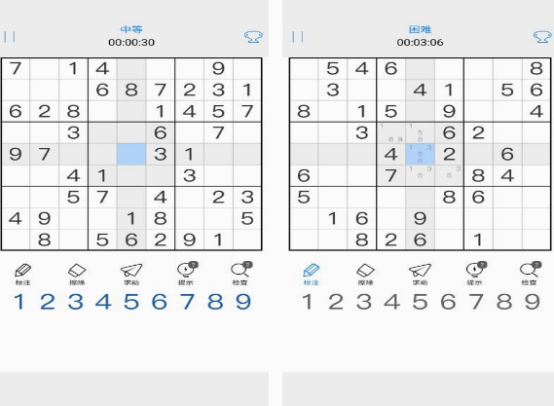Tap the paper plane help icon in the left game
554x406 pixels.
tap(131, 274)
